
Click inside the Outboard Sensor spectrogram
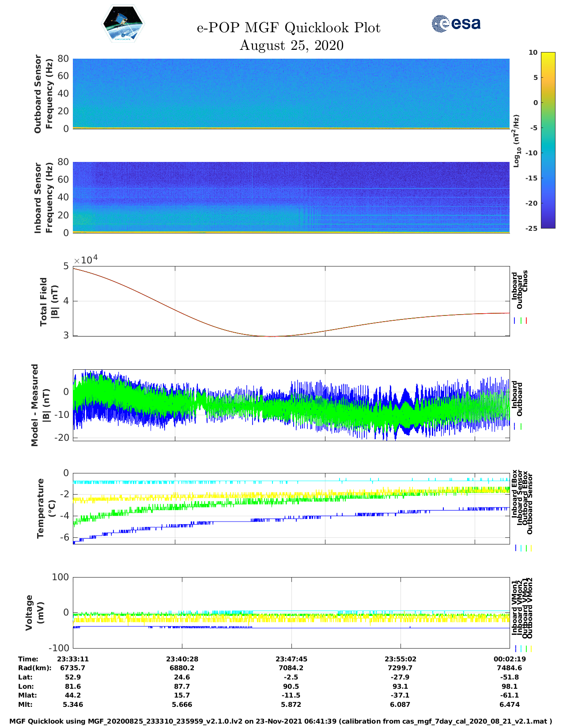point(291,93)
